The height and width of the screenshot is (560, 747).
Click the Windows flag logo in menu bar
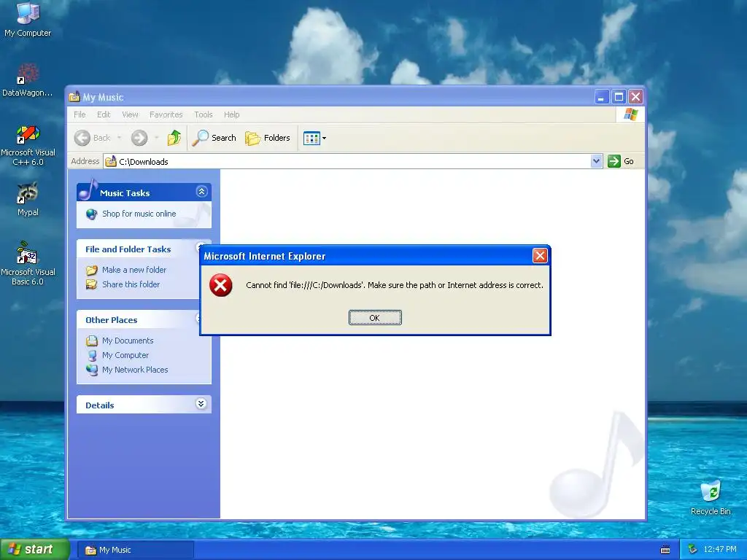coord(631,114)
